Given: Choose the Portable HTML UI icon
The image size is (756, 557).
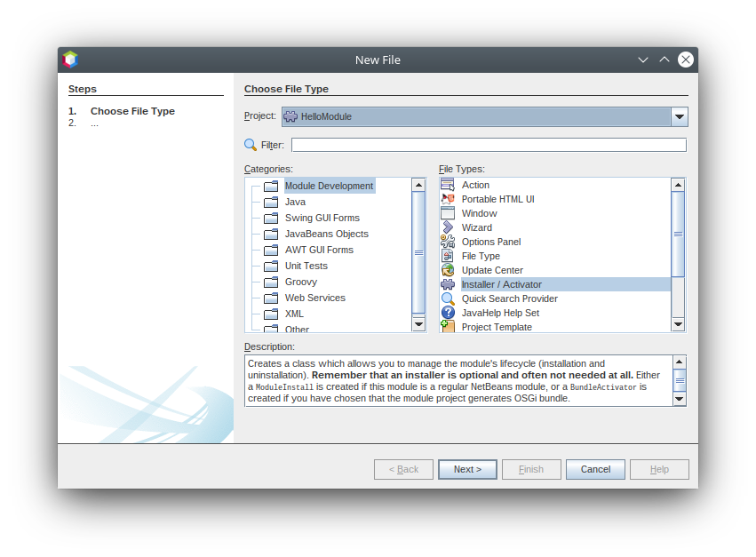Looking at the screenshot, I should click(448, 199).
